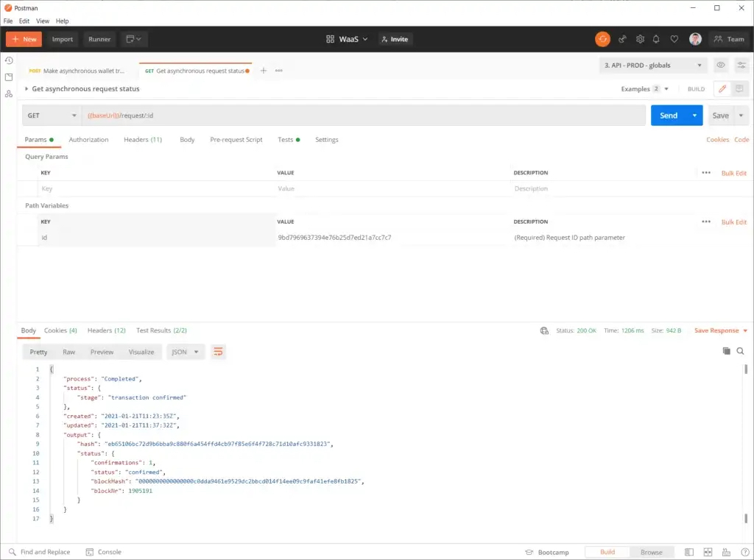Select the Raw response view
The width and height of the screenshot is (754, 560).
[68, 352]
